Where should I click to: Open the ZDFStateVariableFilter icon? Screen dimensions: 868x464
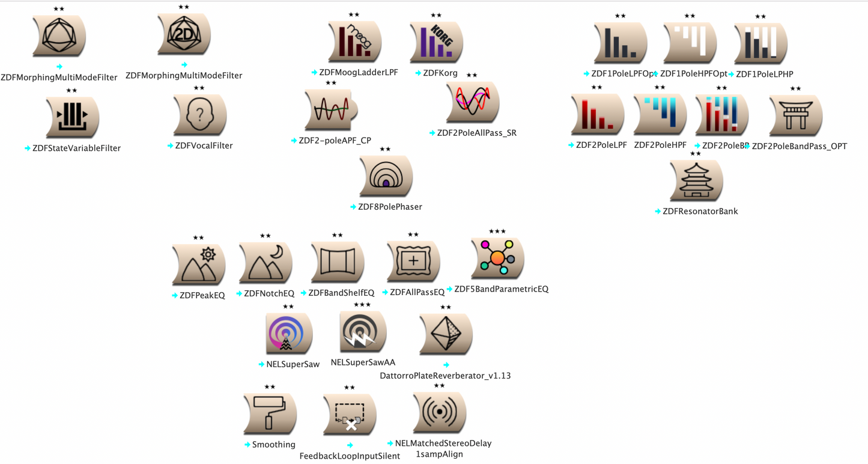72,117
